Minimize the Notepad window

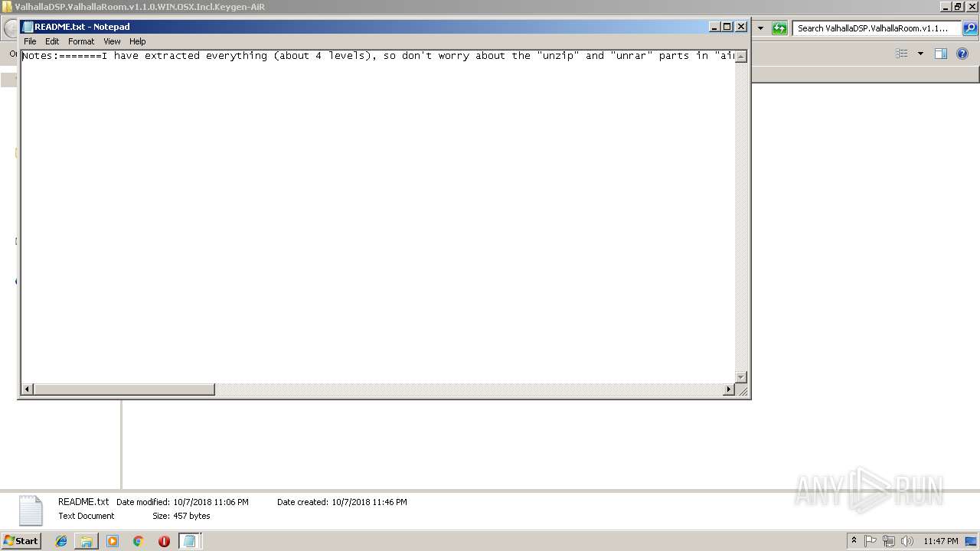(x=714, y=27)
